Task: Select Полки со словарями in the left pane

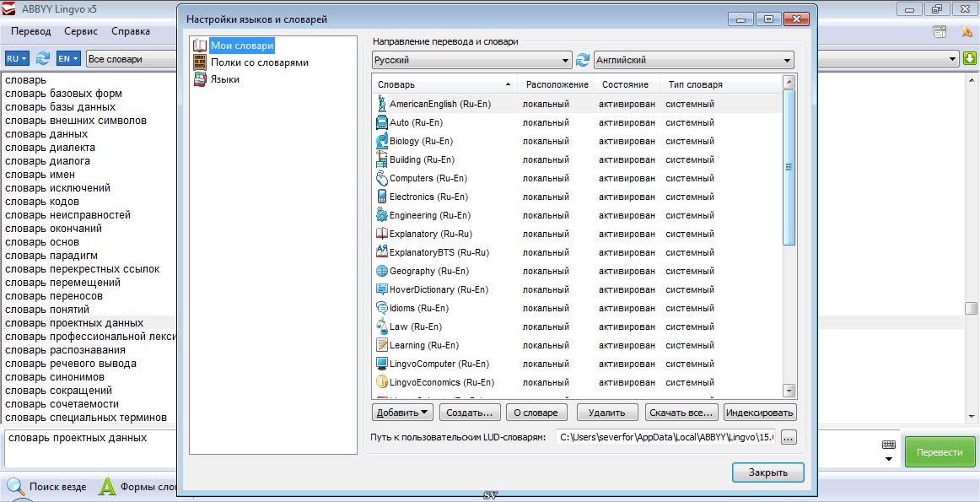Action: point(260,62)
